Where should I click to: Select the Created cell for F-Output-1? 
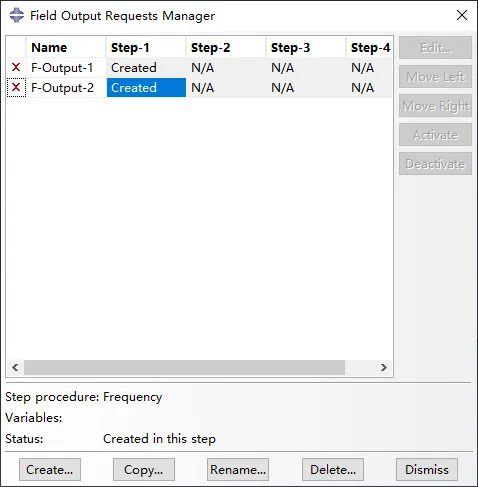click(x=146, y=68)
